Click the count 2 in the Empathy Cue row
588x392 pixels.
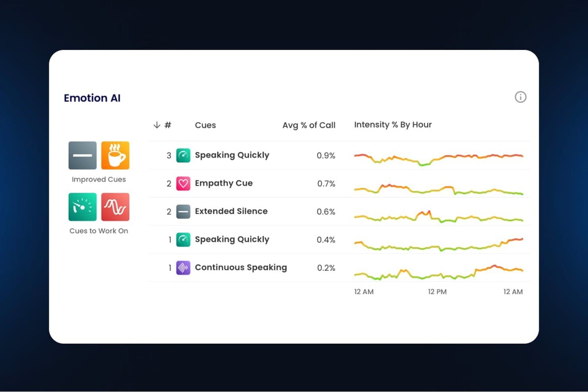coord(169,183)
